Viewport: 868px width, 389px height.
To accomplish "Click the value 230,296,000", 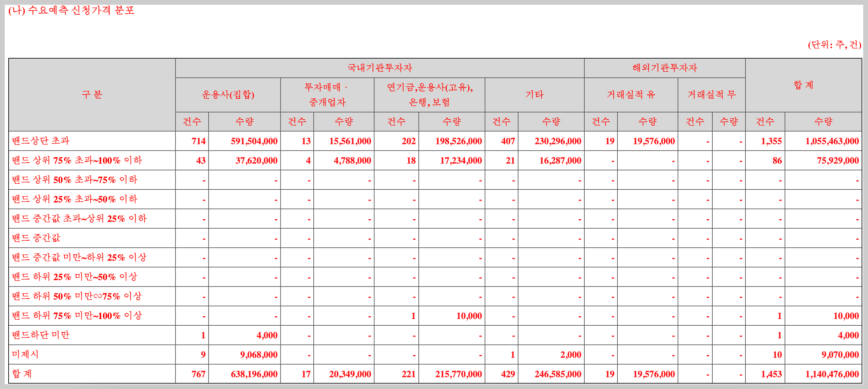I will tap(558, 141).
